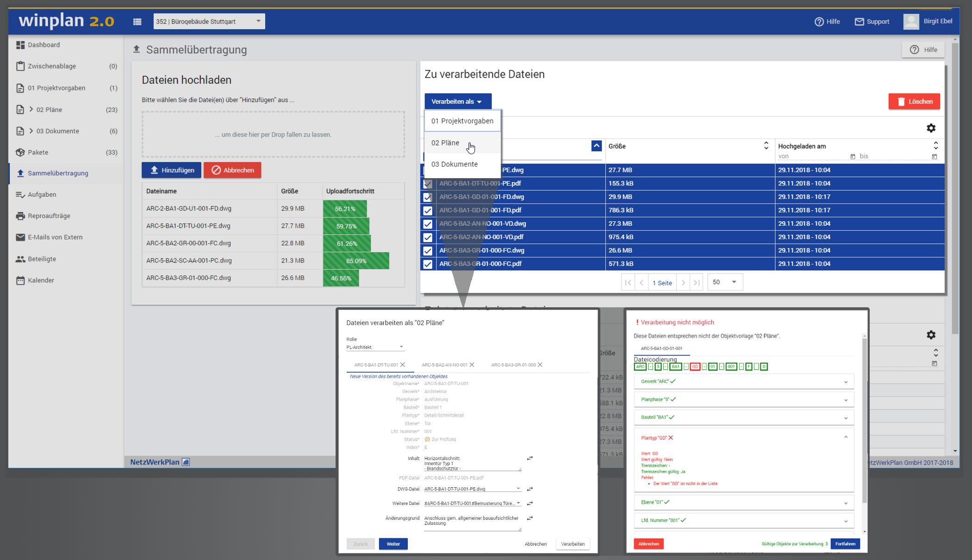The height and width of the screenshot is (560, 972).
Task: Open the Dashboard from the sidebar
Action: [x=44, y=44]
